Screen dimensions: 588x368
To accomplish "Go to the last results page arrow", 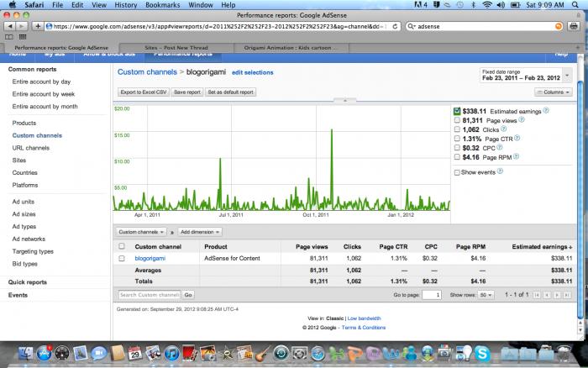I will [x=567, y=295].
